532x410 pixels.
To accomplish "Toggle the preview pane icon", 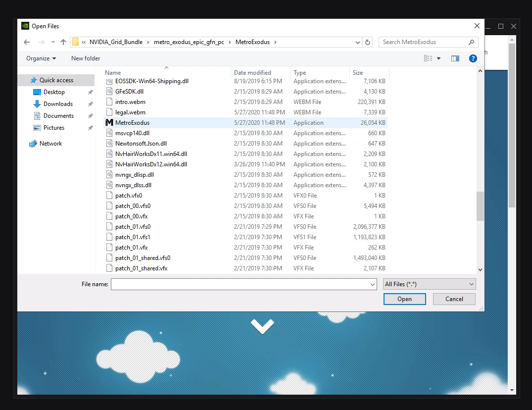I will click(455, 58).
